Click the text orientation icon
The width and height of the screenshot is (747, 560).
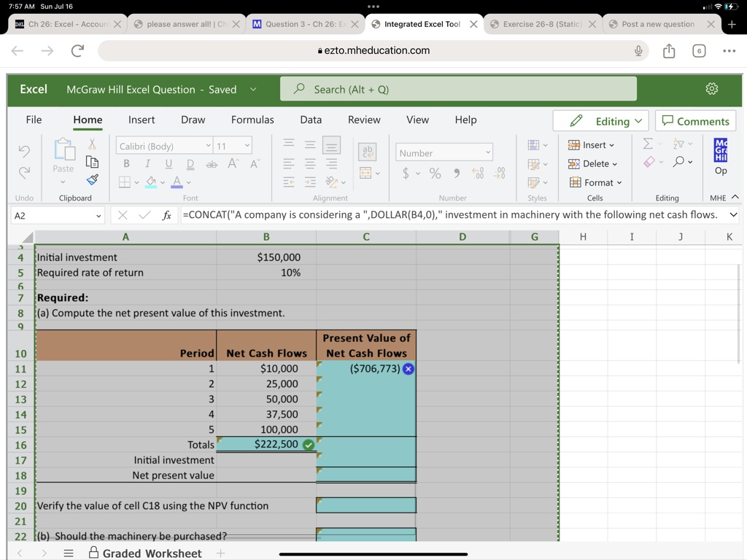332,182
